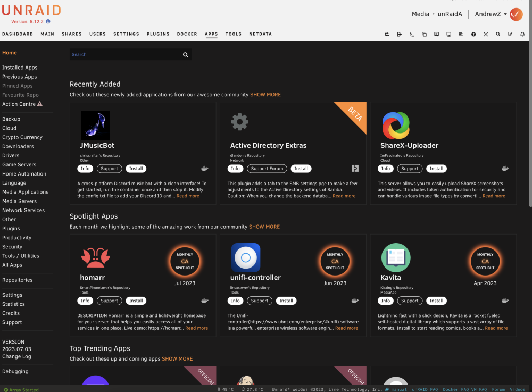Open Support Forum for Active Directory Extras

click(267, 169)
